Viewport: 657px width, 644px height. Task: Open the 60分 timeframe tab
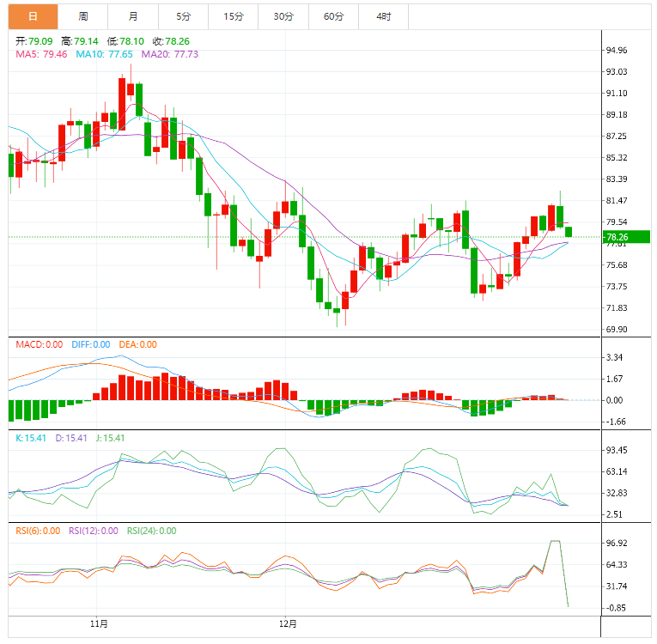coord(334,17)
